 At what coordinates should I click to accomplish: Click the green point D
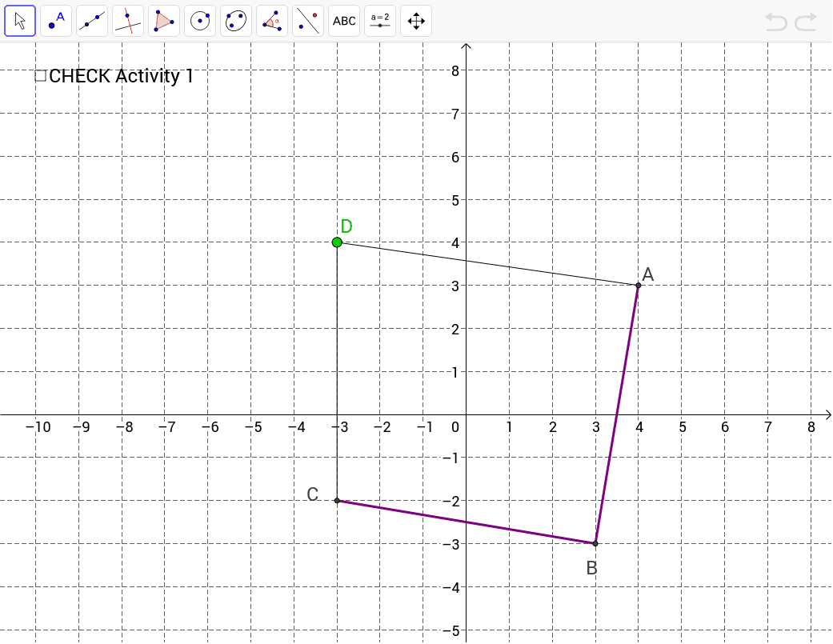[337, 242]
